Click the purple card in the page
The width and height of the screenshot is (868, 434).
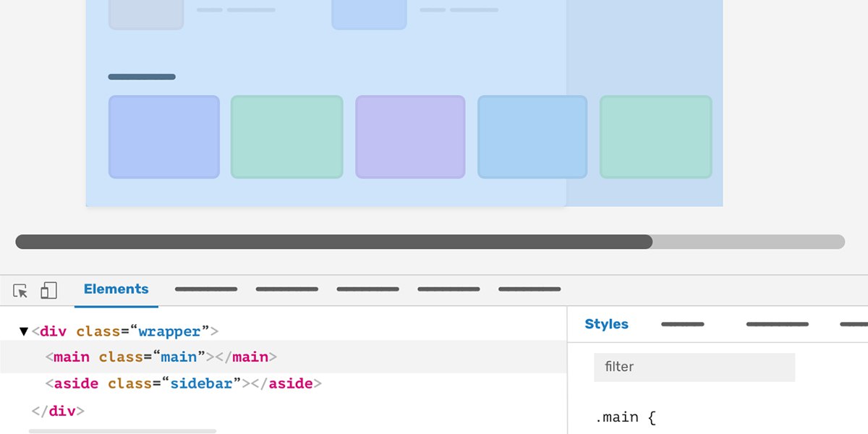click(410, 137)
